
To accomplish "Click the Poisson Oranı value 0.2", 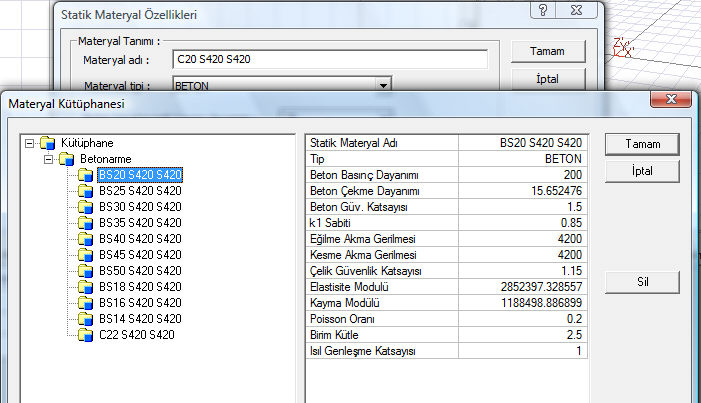I will tap(574, 319).
